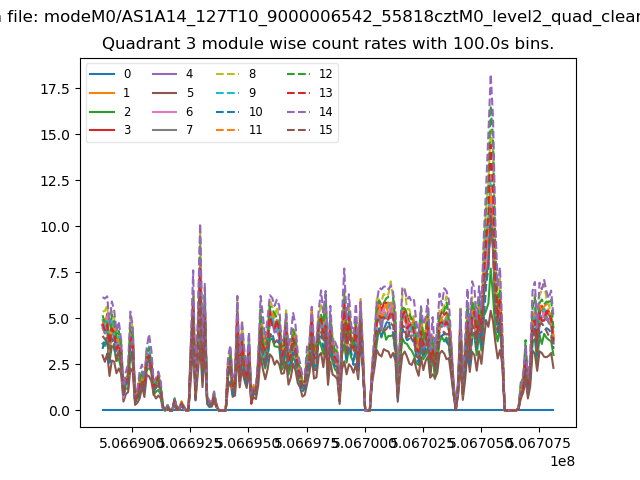Pick the pink legend line for module 6
The width and height of the screenshot is (640, 480).
tap(165, 111)
